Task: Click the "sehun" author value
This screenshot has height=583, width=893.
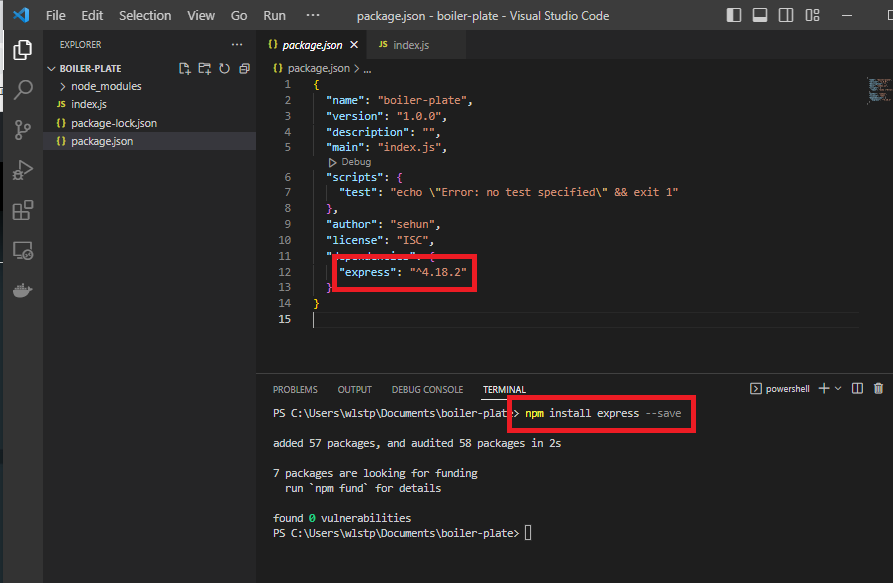Action: click(412, 224)
